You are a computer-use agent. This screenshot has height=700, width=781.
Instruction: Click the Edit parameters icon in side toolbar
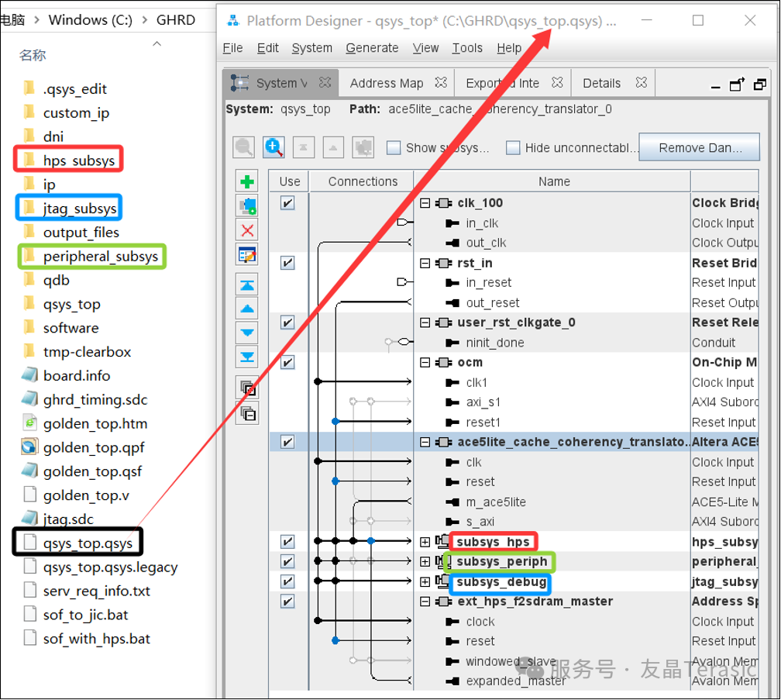pos(247,255)
